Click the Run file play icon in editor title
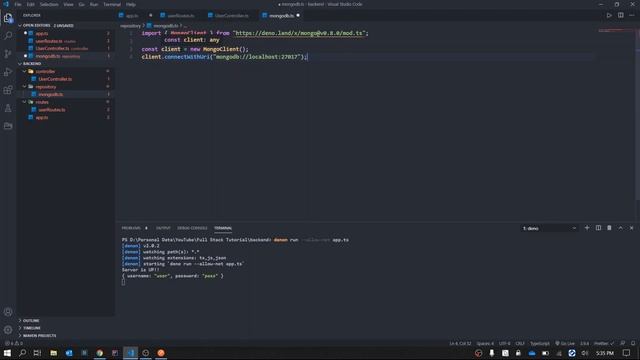This screenshot has width=640, height=360. [x=609, y=16]
